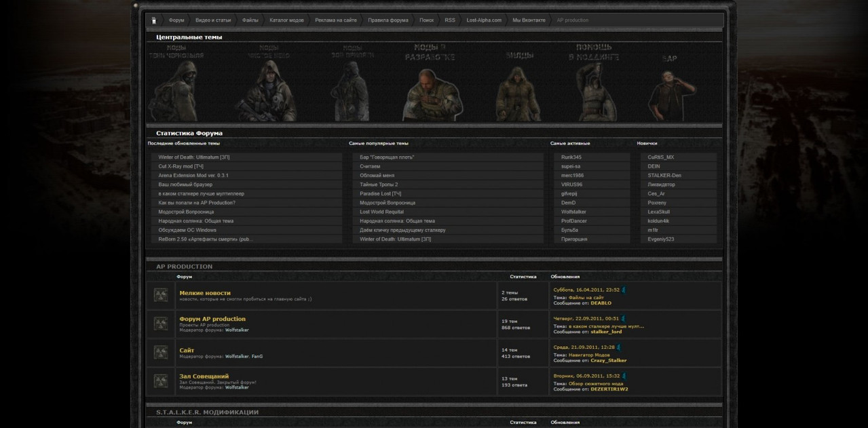The width and height of the screenshot is (868, 428).
Task: Open last-post topic Файлы на сайт
Action: (x=586, y=298)
